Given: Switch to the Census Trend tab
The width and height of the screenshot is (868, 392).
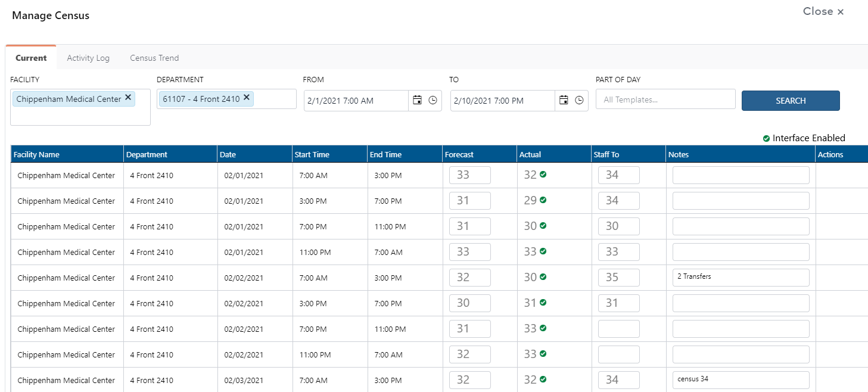Looking at the screenshot, I should 154,58.
